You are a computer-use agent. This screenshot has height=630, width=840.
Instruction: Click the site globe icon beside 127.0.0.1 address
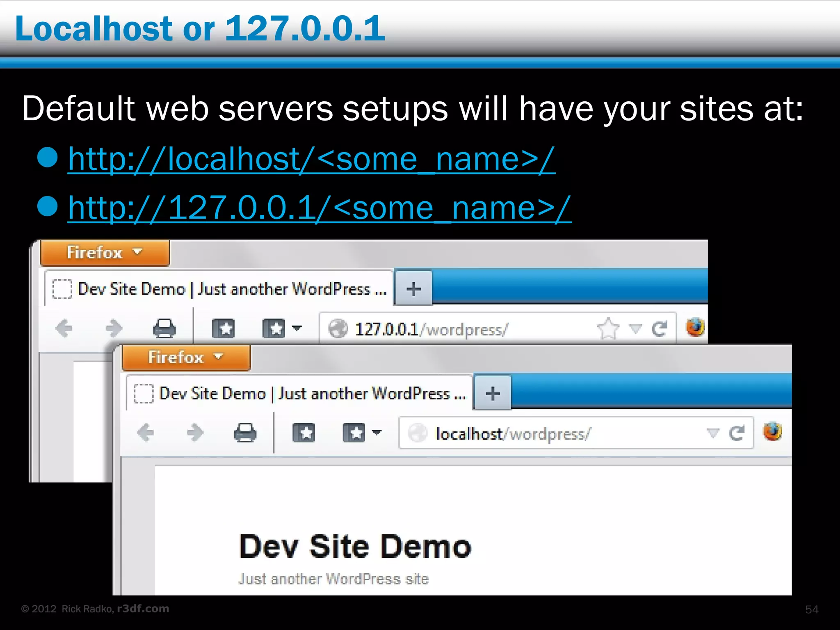338,329
